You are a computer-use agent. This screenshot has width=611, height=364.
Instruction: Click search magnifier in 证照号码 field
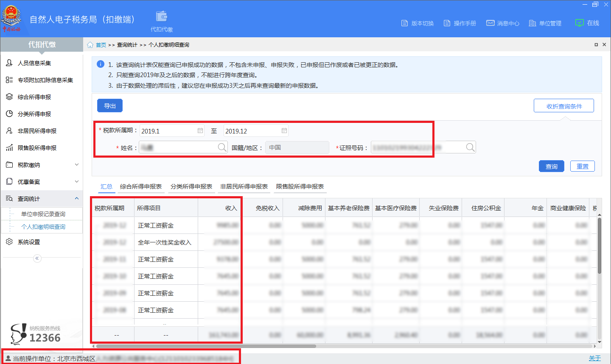[470, 147]
